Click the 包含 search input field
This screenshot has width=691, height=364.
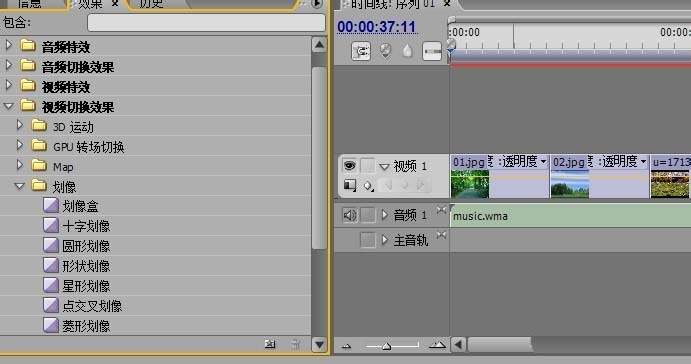(206, 22)
